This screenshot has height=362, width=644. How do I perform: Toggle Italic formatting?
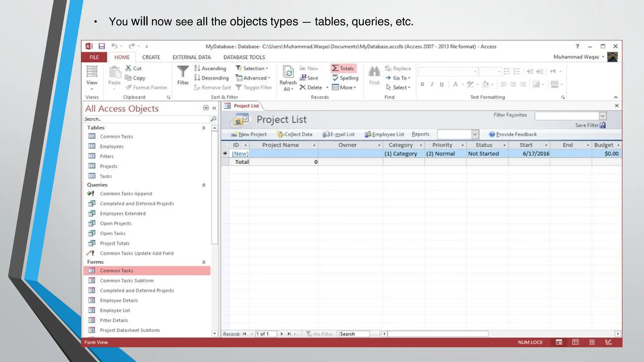(x=432, y=84)
